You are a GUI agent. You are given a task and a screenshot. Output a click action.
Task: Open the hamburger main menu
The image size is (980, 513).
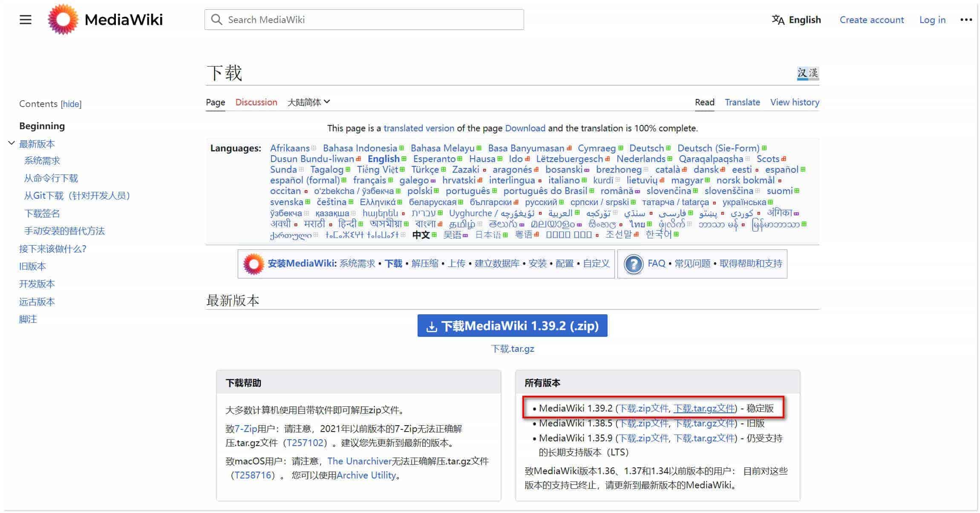click(x=26, y=20)
